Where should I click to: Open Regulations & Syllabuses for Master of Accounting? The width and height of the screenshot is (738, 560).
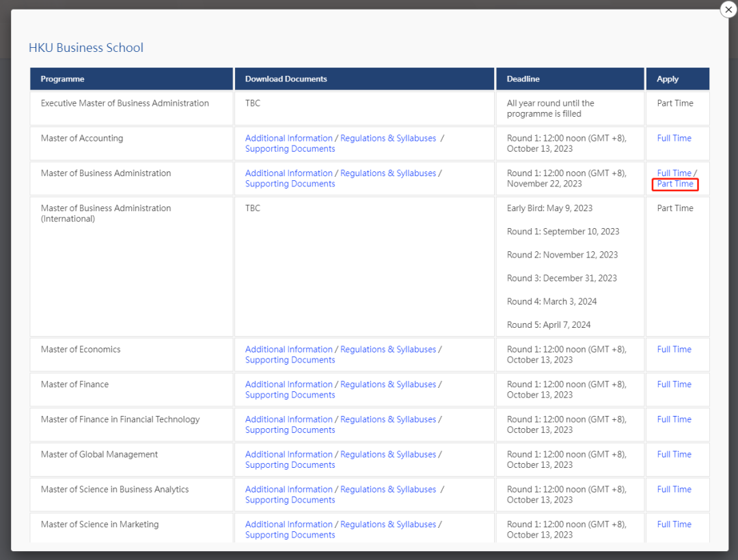click(x=388, y=138)
